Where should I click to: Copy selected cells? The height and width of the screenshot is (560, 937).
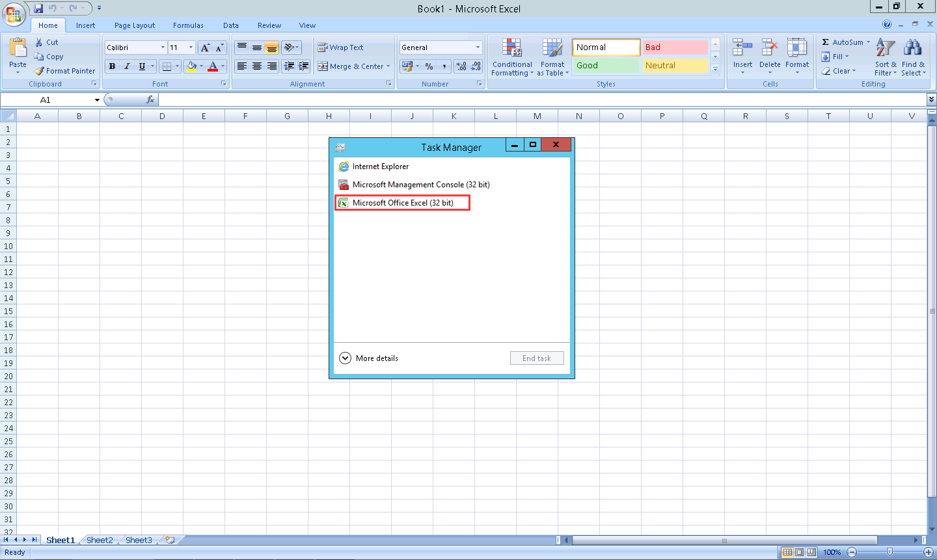pos(49,57)
